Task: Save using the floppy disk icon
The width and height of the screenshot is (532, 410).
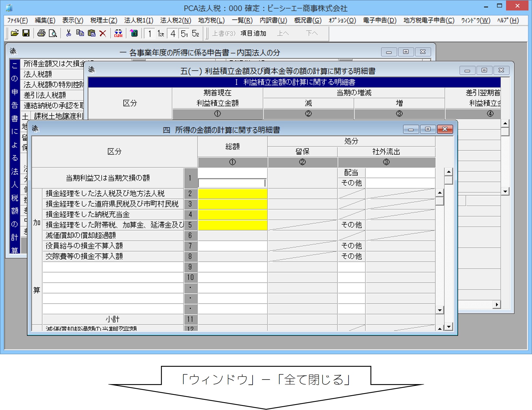Action: 26,33
